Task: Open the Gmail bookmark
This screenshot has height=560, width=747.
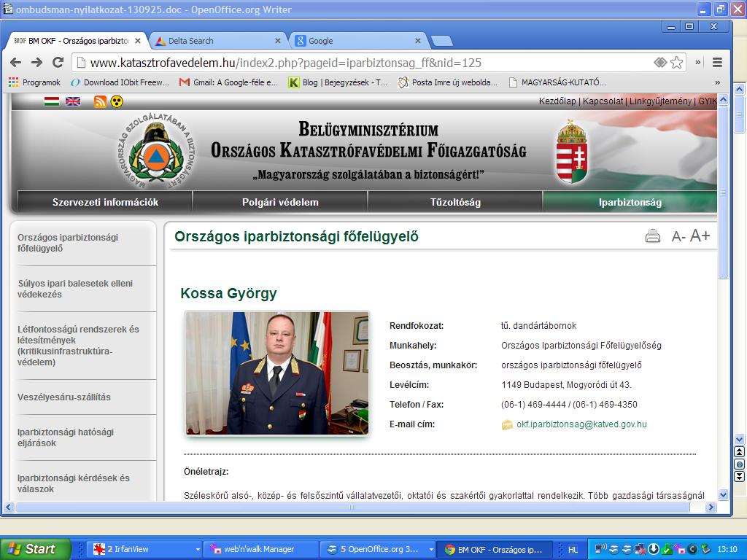Action: click(x=228, y=82)
